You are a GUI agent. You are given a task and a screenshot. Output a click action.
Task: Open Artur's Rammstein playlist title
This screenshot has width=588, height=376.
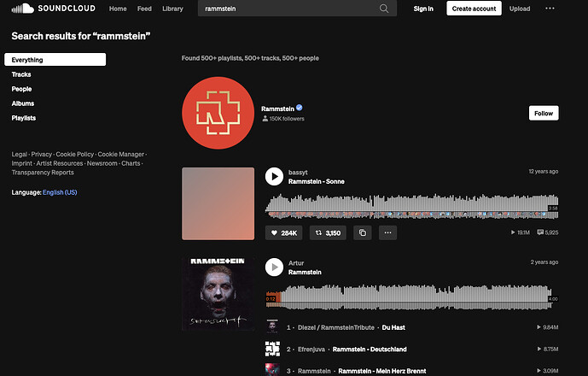[305, 272]
